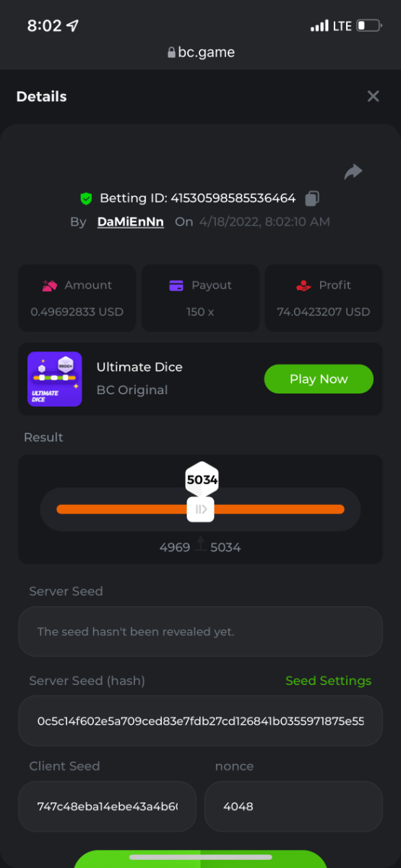The height and width of the screenshot is (868, 401).
Task: Click the dice result slider handle
Action: pyautogui.click(x=200, y=509)
